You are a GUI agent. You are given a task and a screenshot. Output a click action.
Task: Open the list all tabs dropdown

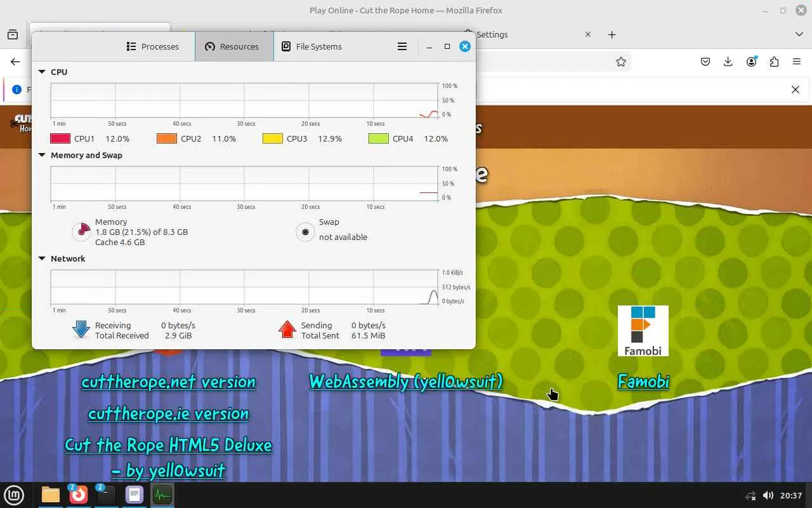(x=799, y=34)
